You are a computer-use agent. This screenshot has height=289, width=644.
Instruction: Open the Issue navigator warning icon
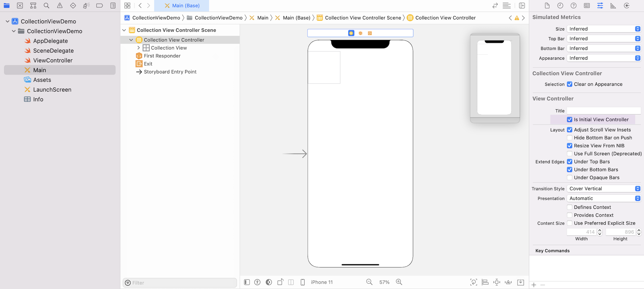(x=60, y=6)
